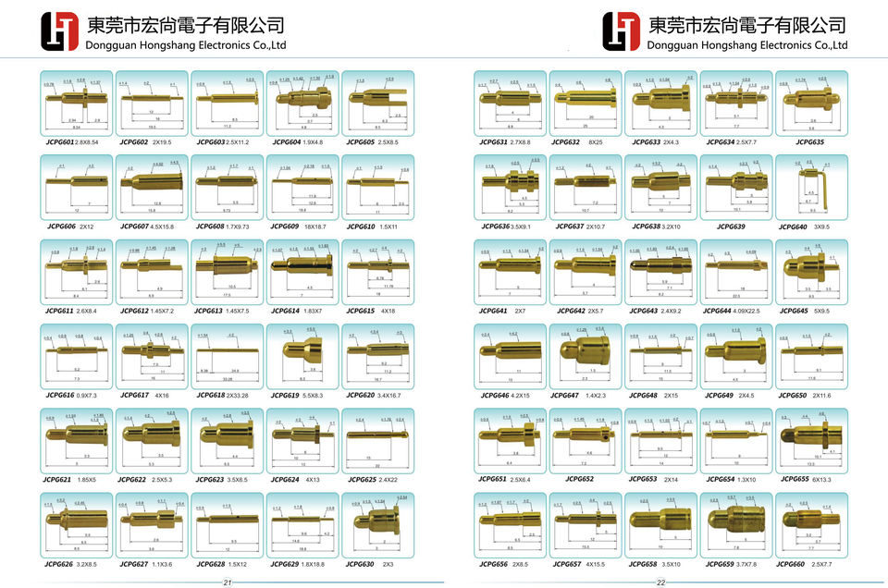View the JCPG640 bent pin image
The height and width of the screenshot is (588, 888).
(x=811, y=188)
